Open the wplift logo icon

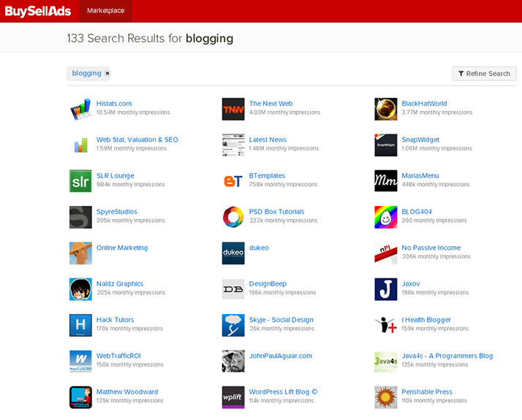[x=233, y=397]
